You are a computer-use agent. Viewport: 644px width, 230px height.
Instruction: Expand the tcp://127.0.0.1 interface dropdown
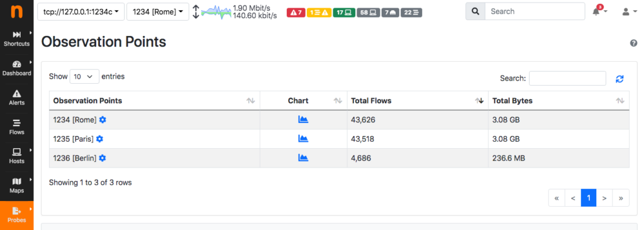(81, 12)
